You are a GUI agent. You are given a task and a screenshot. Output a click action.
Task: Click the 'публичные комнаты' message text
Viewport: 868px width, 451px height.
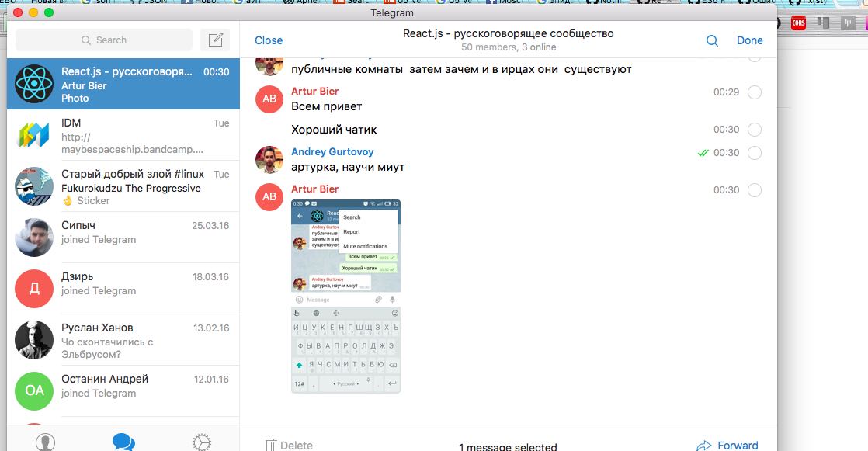pyautogui.click(x=461, y=69)
